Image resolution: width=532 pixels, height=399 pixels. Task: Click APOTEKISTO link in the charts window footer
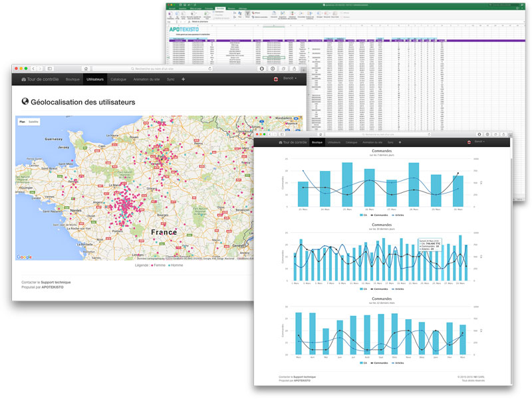click(302, 380)
